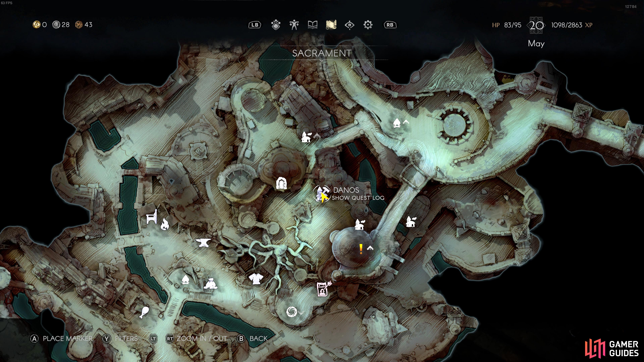Click the DANOS name label
Screen dimensions: 644x362
click(x=346, y=190)
